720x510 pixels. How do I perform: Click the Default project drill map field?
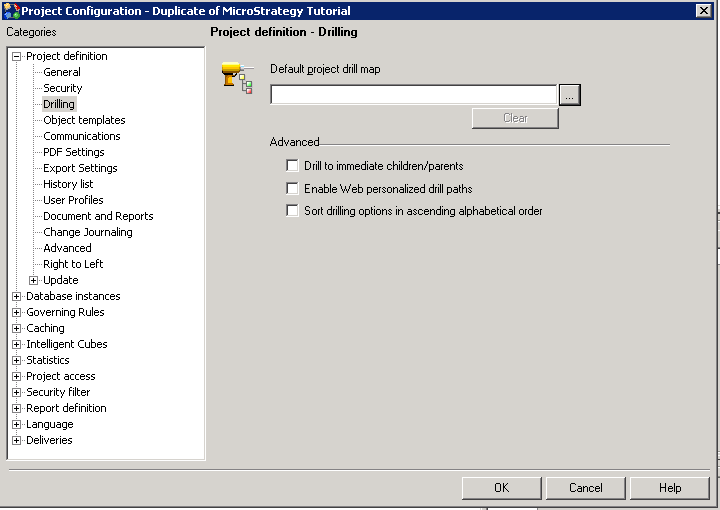pos(413,95)
